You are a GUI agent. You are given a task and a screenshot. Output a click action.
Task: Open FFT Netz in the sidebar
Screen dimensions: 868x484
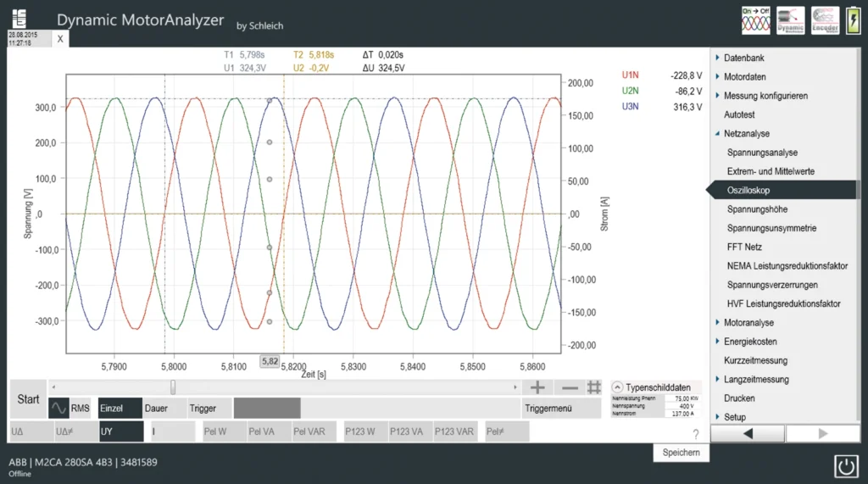[744, 247]
